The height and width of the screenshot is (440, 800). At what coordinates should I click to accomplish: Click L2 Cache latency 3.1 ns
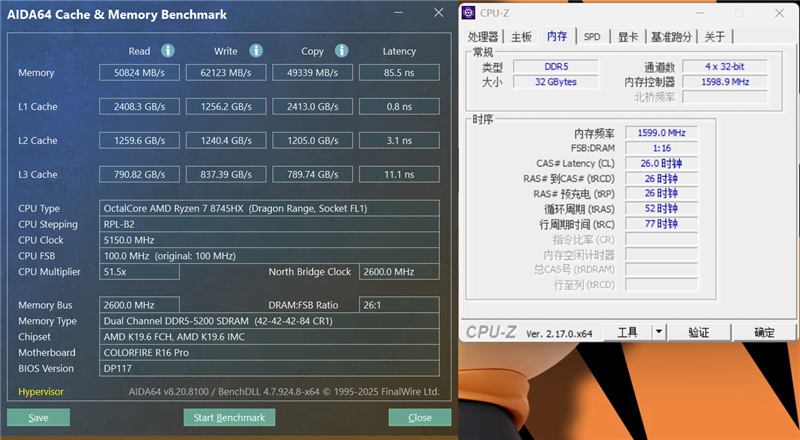click(399, 140)
